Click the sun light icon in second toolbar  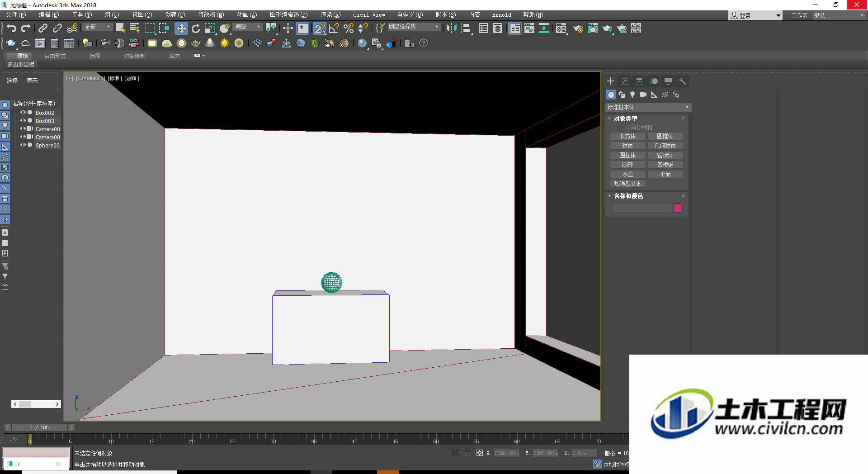[x=224, y=43]
